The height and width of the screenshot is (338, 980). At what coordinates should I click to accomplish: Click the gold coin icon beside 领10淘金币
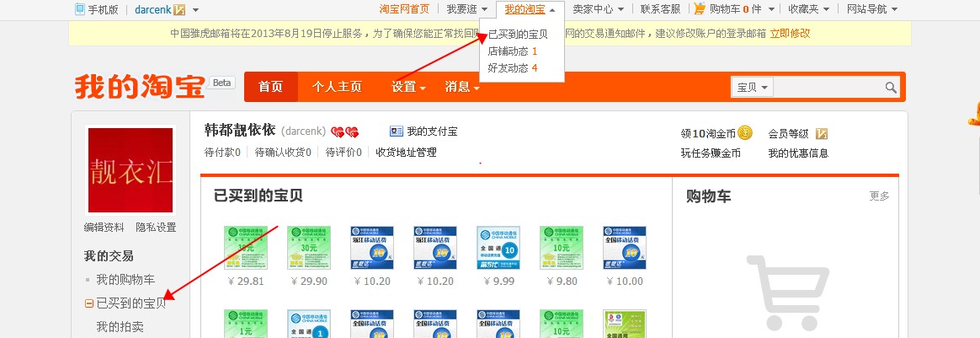[x=744, y=132]
